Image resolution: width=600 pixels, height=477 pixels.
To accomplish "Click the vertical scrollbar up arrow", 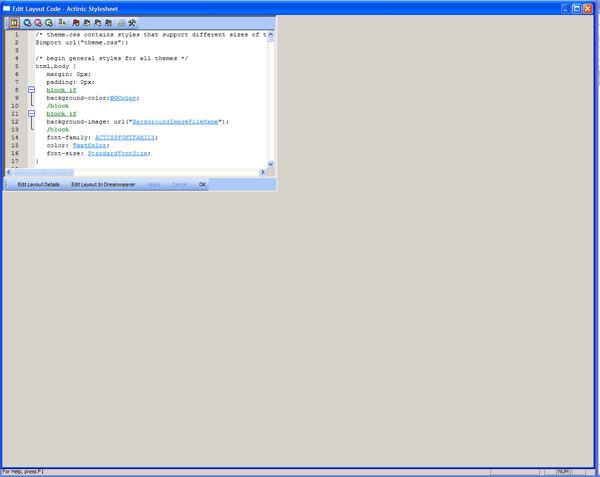I will 270,36.
